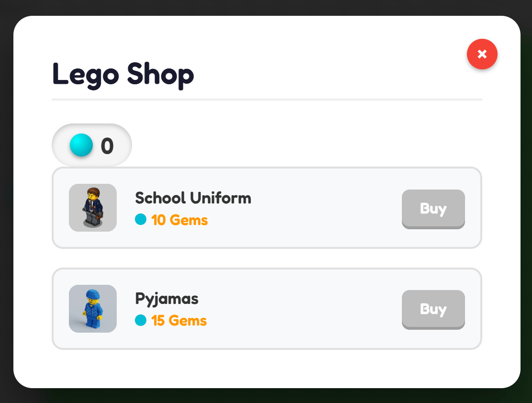Select the School Uniform item card
The width and height of the screenshot is (532, 403).
(x=266, y=208)
